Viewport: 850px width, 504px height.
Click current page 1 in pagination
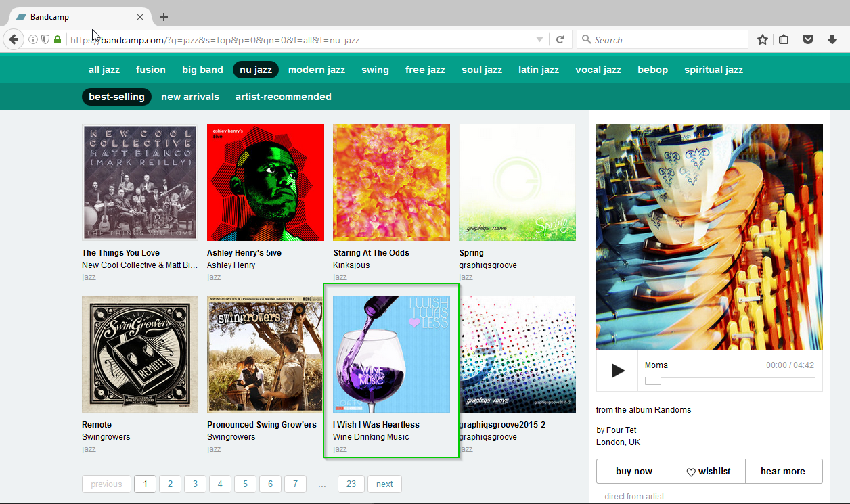pyautogui.click(x=145, y=484)
